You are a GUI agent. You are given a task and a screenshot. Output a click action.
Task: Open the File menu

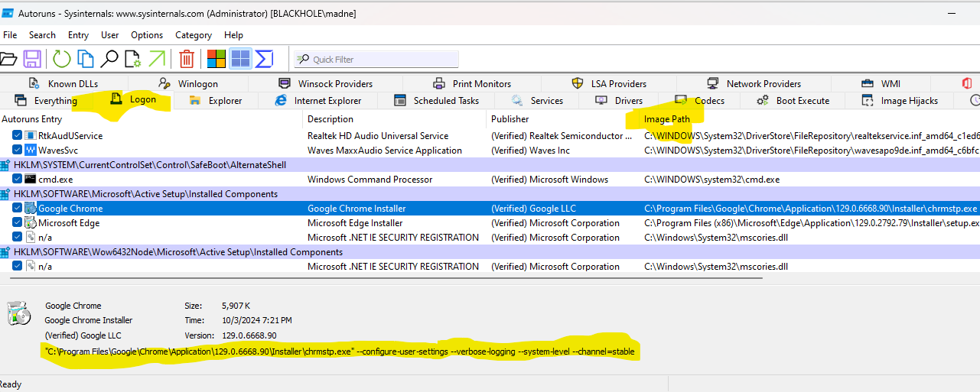(10, 35)
